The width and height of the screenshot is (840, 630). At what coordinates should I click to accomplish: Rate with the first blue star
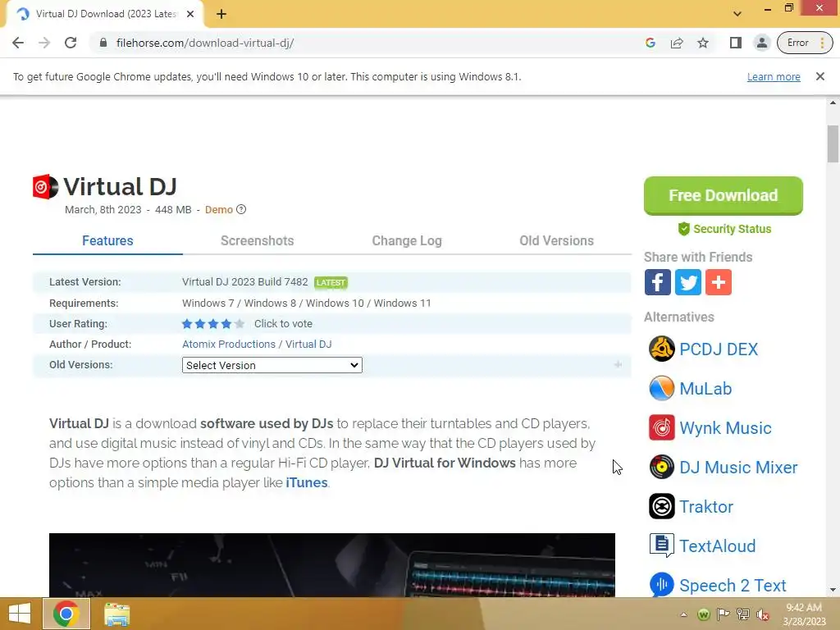coord(187,323)
